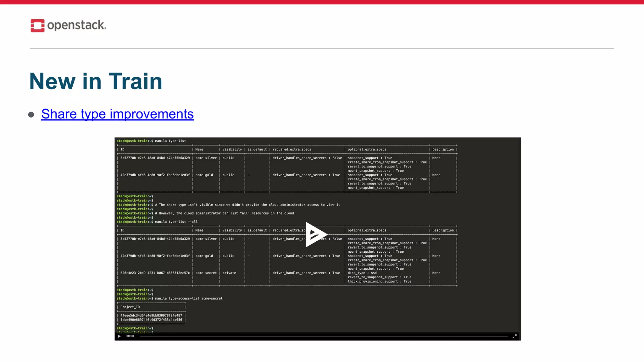Seek along the video progress bar
Image resolution: width=644 pixels, height=362 pixels.
[324, 336]
